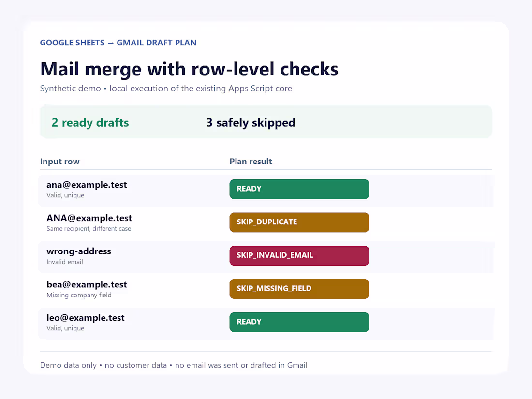The image size is (532, 399).
Task: Select the "Mail merge with row-level checks" heading
Action: [189, 69]
